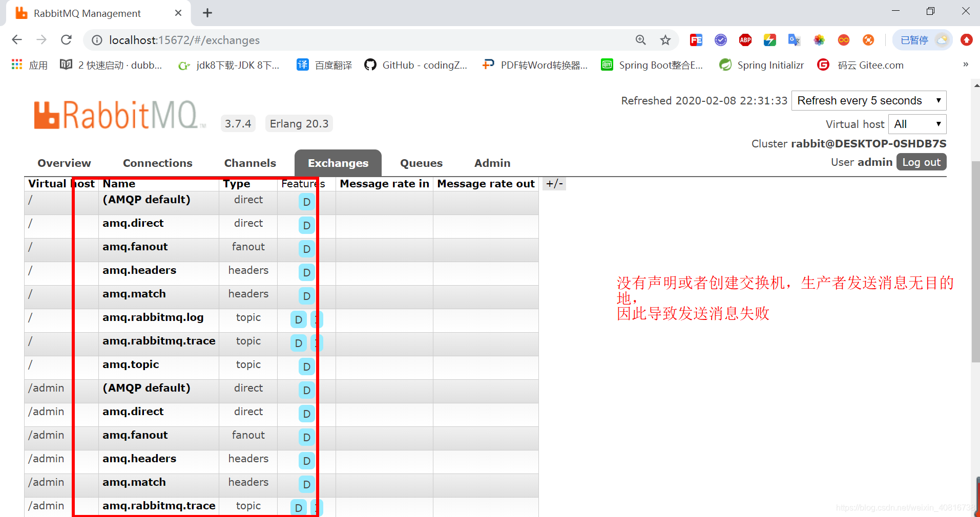Click the Log out button

[921, 162]
